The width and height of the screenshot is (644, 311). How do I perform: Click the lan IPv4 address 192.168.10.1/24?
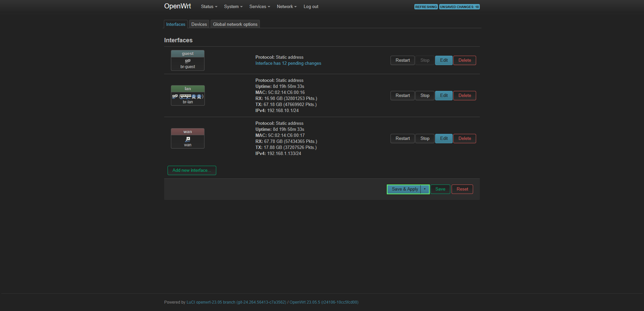pos(283,111)
